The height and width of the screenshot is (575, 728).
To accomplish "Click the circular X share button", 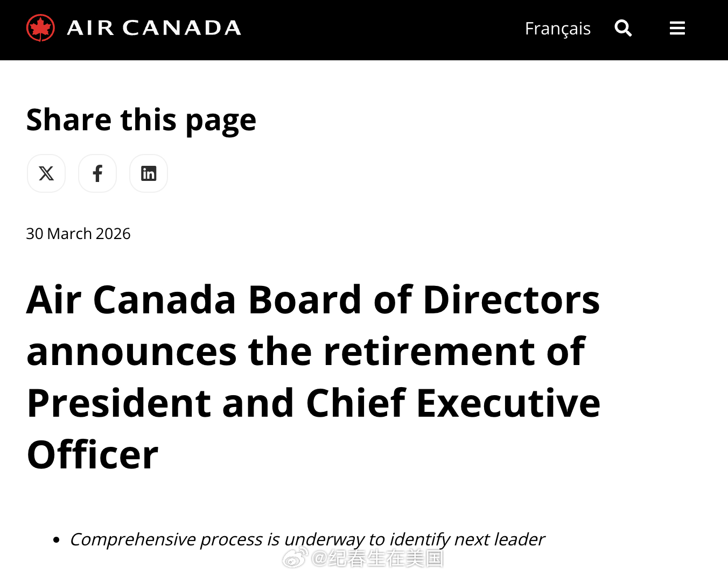I will (46, 173).
